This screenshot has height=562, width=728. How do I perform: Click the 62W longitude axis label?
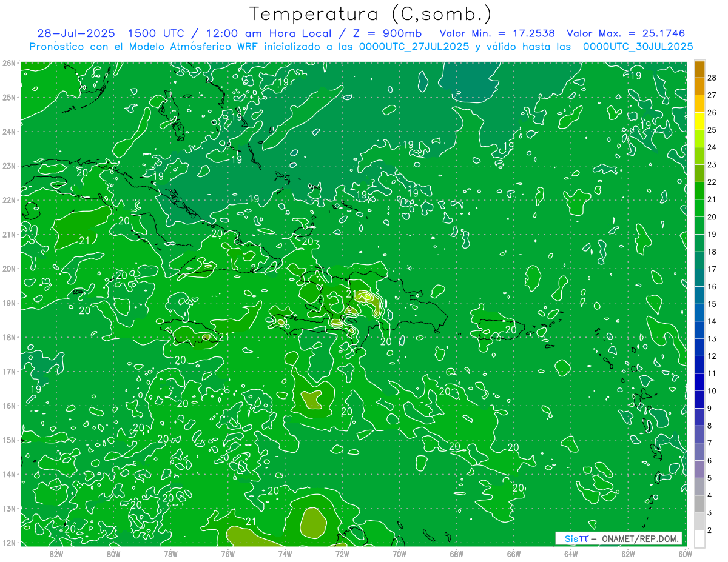click(628, 554)
